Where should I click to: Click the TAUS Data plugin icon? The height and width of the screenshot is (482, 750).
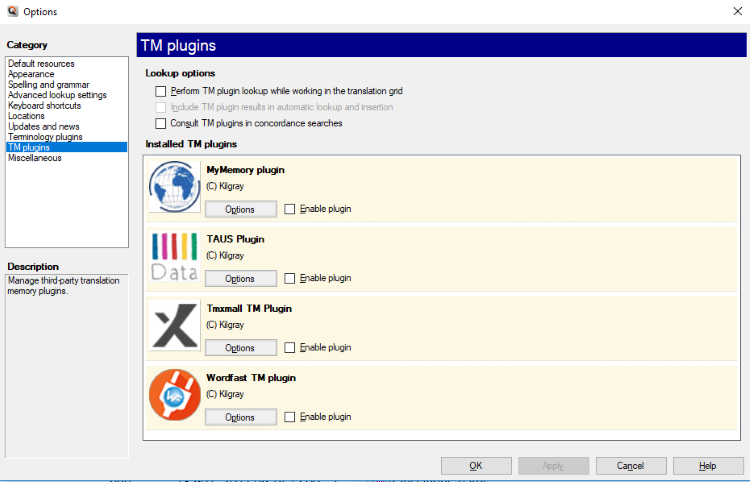(x=175, y=256)
